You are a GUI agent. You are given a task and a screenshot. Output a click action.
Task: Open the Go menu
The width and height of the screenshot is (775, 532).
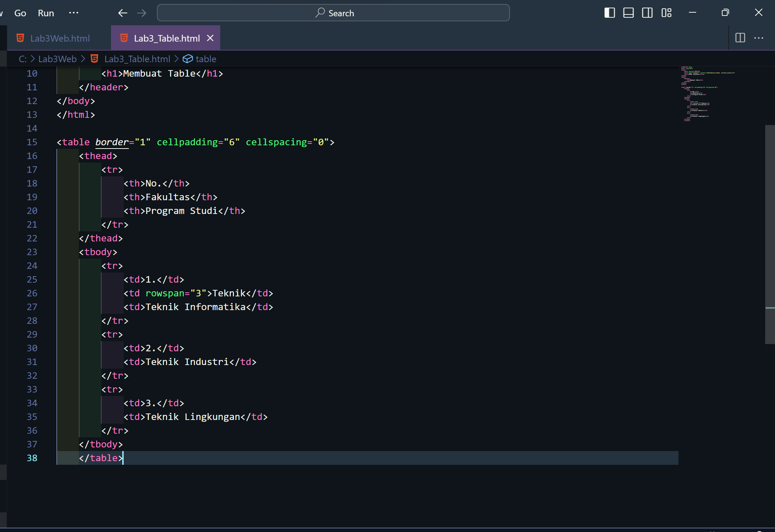tap(20, 13)
